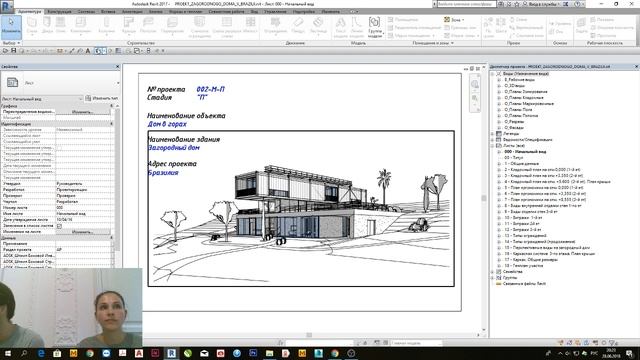
Task: Expand the О_Фасады views node
Action: point(499,128)
